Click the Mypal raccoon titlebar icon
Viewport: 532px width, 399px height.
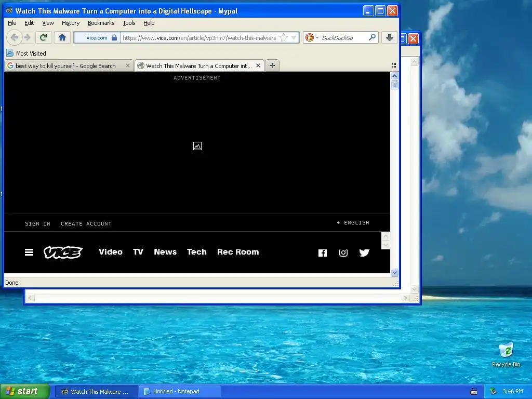[x=9, y=11]
